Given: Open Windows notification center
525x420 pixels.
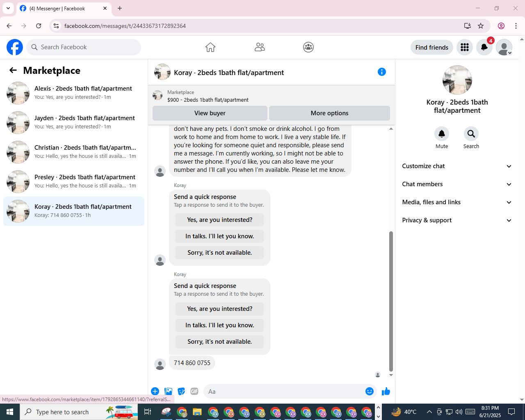Looking at the screenshot, I should [x=511, y=412].
